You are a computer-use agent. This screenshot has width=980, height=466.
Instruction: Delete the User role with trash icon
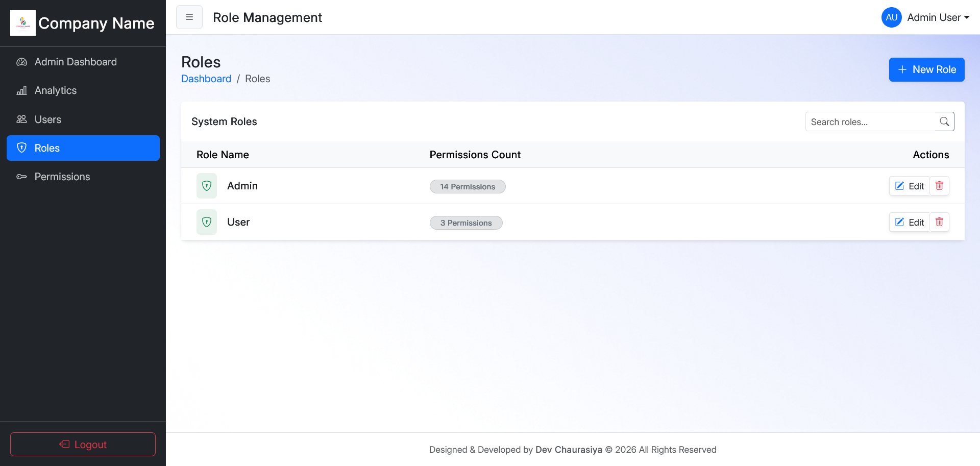[x=939, y=222]
